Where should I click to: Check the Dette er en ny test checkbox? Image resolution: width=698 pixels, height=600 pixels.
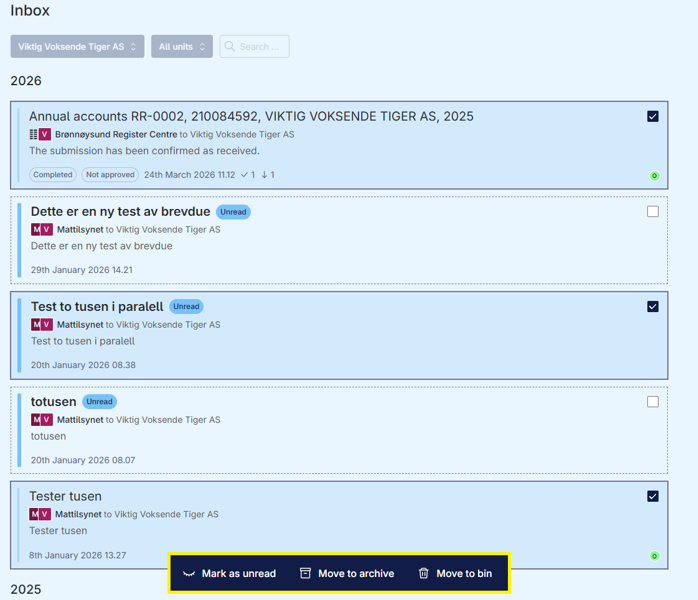(x=653, y=211)
